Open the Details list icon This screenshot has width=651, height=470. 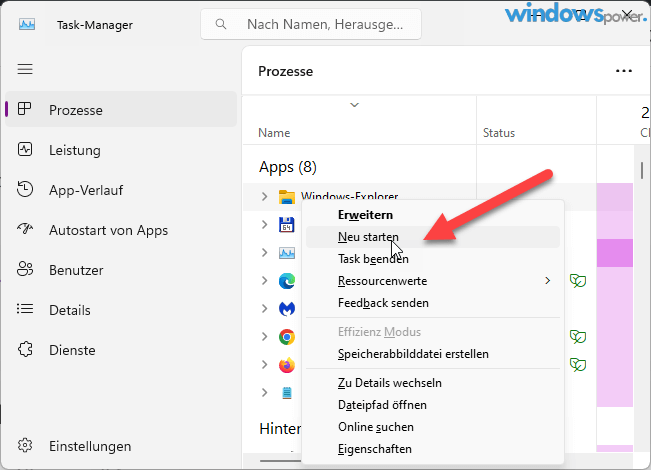point(25,309)
